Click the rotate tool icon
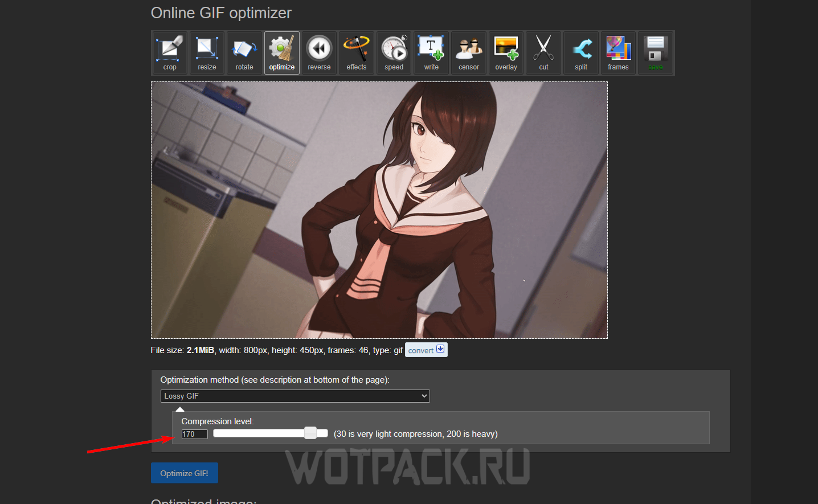Viewport: 818px width, 504px height. (244, 53)
